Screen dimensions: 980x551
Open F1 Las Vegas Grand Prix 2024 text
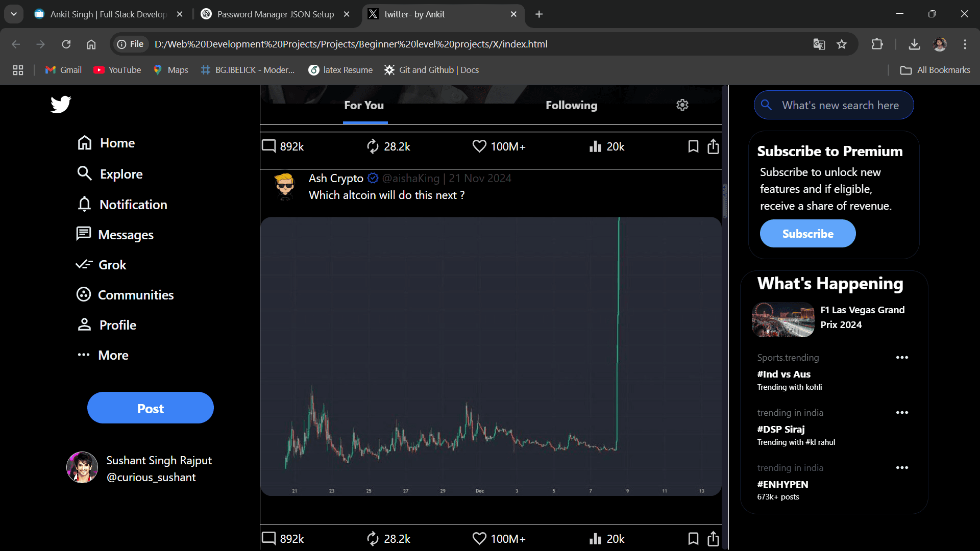(x=862, y=317)
